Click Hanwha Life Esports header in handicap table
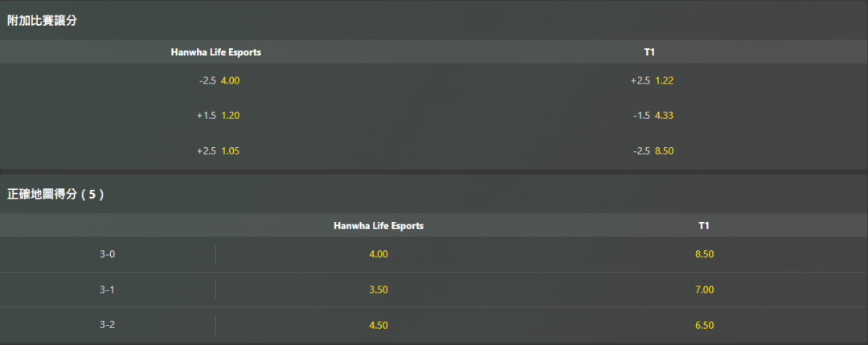The width and height of the screenshot is (868, 345). (216, 52)
